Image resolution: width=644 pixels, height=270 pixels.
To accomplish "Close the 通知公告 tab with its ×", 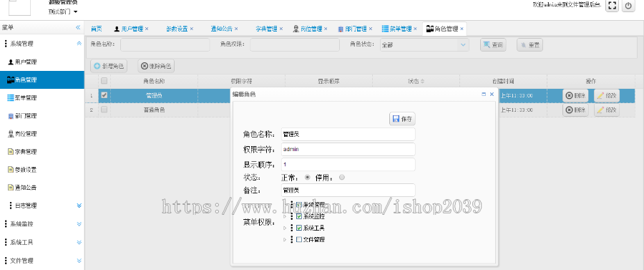I will tap(236, 29).
